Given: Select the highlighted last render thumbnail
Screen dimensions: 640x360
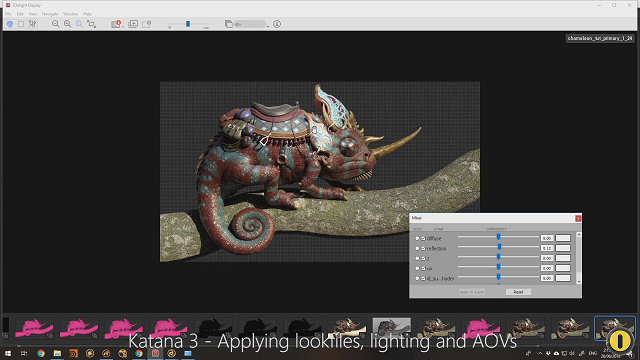Looking at the screenshot, I should [615, 329].
